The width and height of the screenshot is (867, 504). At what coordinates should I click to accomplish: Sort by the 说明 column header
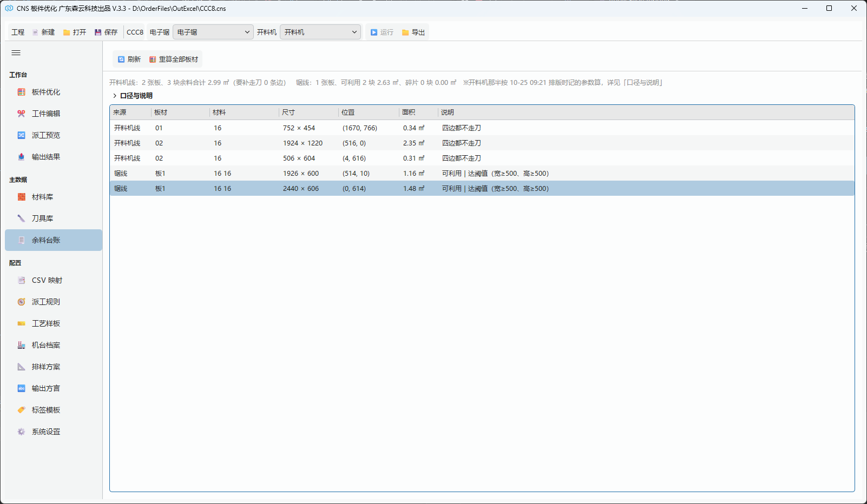coord(646,112)
